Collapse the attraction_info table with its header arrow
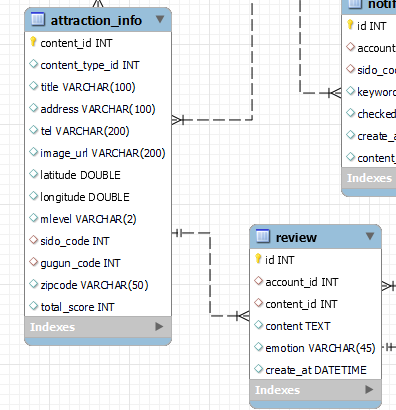This screenshot has height=410, width=396. (x=160, y=19)
